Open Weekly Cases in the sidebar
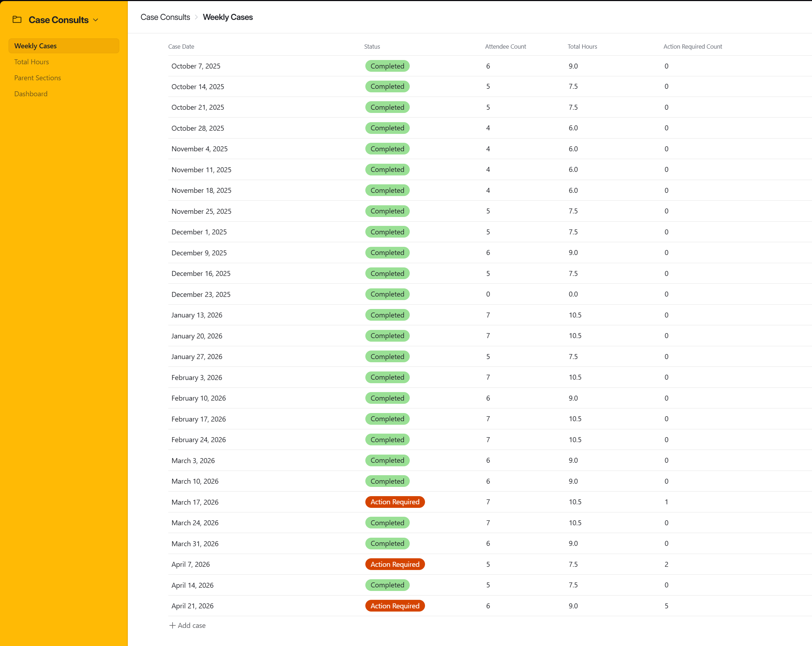The image size is (812, 646). (x=64, y=46)
